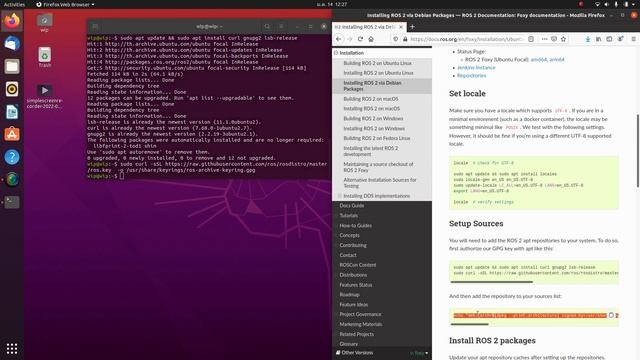Viewport: 640px width, 360px height.
Task: Select the Installing ROS 2 via Debian tab
Action: (369, 27)
